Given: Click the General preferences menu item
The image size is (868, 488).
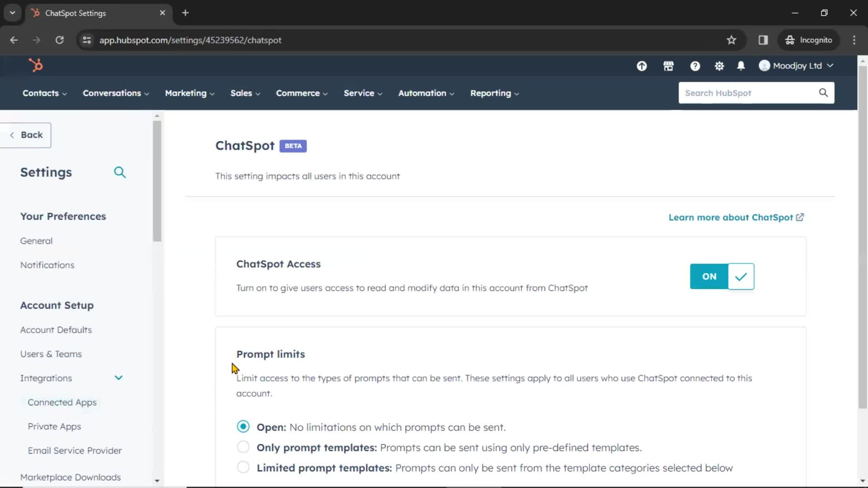Looking at the screenshot, I should click(x=36, y=241).
